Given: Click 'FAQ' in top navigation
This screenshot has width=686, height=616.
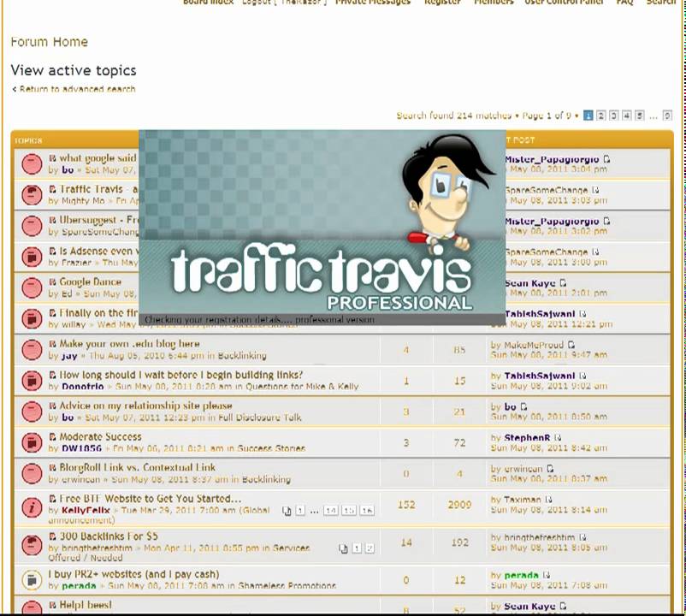Looking at the screenshot, I should click(624, 3).
